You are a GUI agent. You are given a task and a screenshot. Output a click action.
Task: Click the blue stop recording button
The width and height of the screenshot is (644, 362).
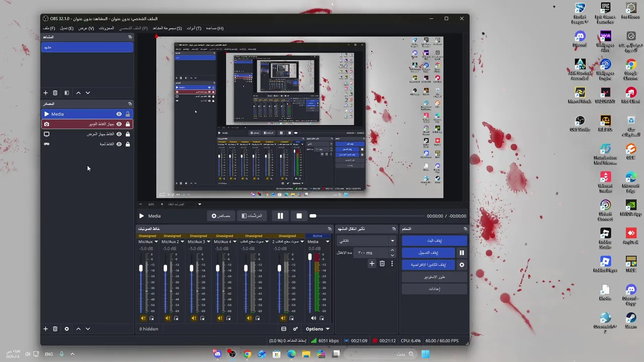point(428,253)
